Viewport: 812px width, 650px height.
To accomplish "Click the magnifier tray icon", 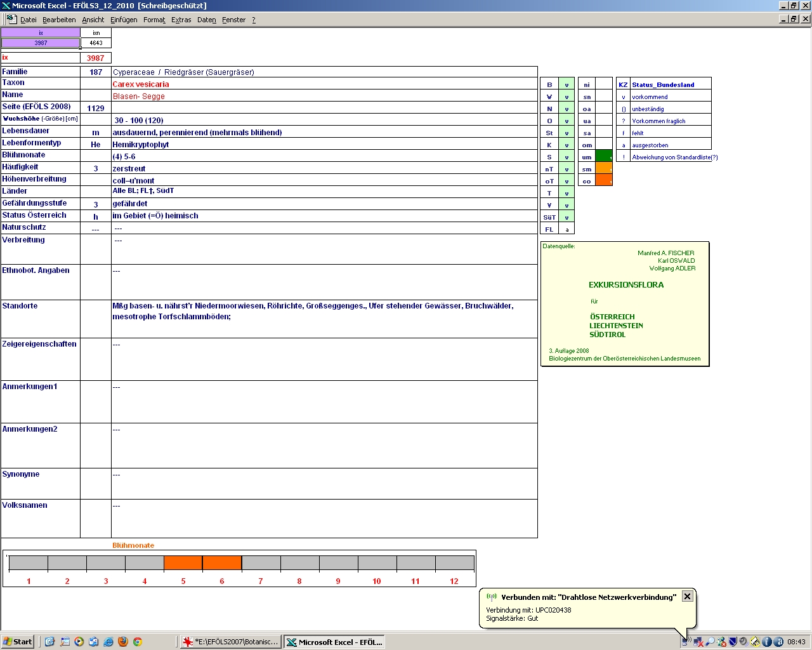I will (710, 642).
